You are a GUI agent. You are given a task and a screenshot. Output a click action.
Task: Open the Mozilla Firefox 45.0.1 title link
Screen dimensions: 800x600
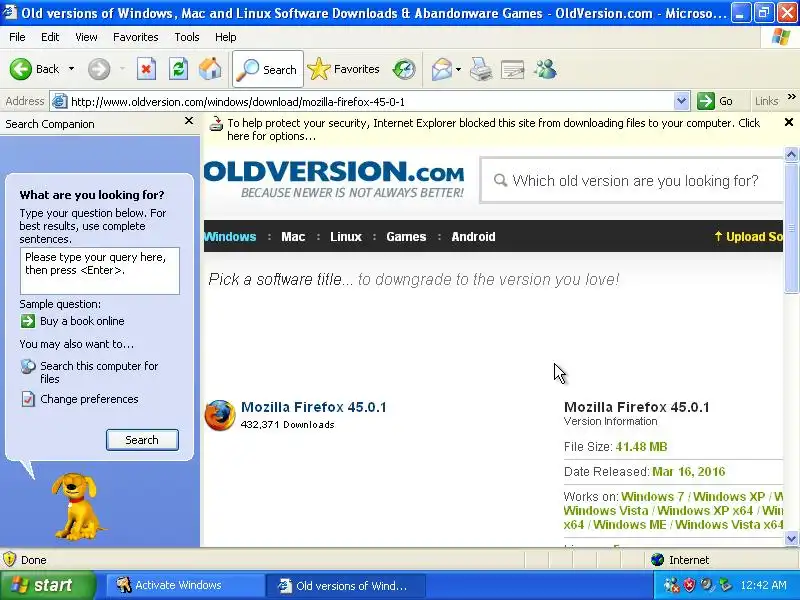314,407
